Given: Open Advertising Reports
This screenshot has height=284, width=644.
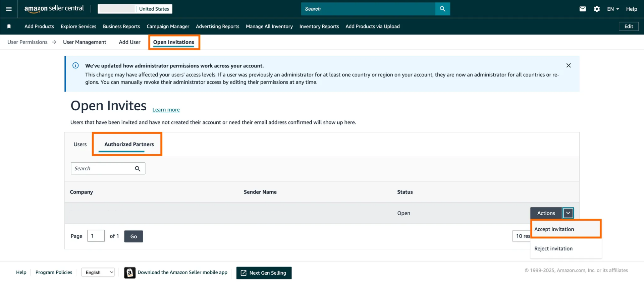Looking at the screenshot, I should [x=218, y=26].
